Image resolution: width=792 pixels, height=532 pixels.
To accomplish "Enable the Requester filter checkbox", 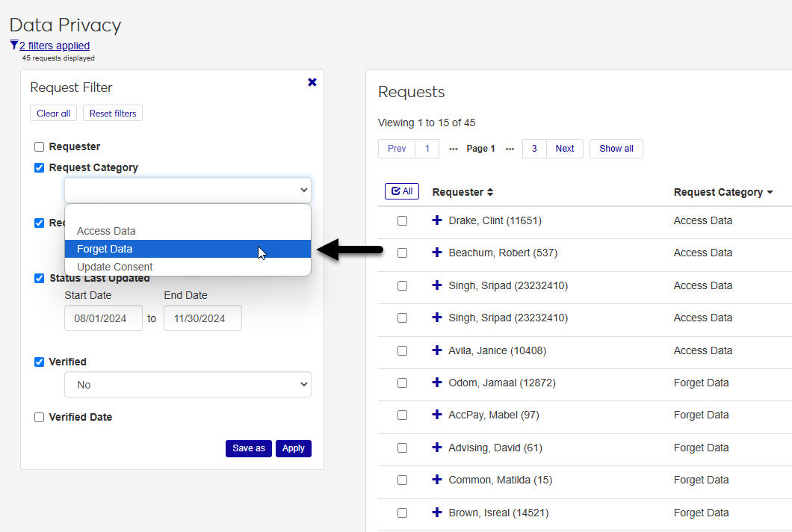I will click(40, 146).
